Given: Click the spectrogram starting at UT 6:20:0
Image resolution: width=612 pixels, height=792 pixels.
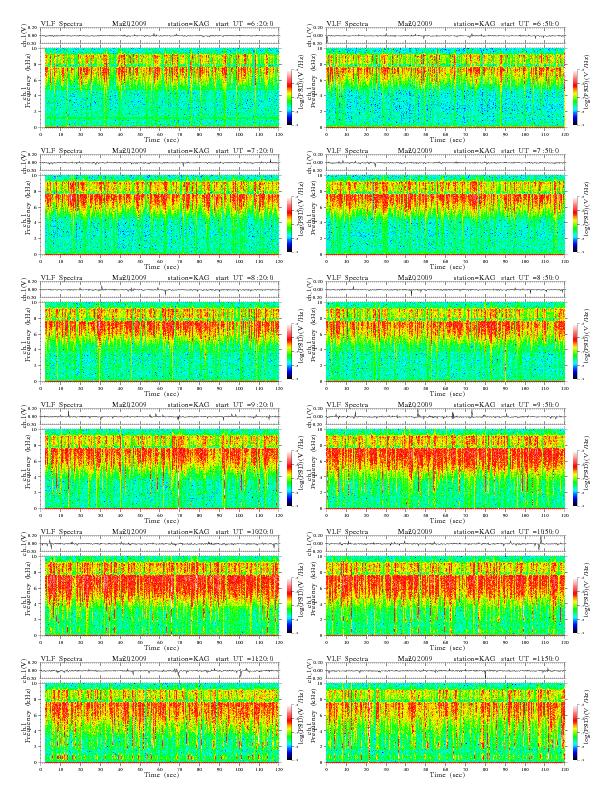Looking at the screenshot, I should pyautogui.click(x=160, y=88).
